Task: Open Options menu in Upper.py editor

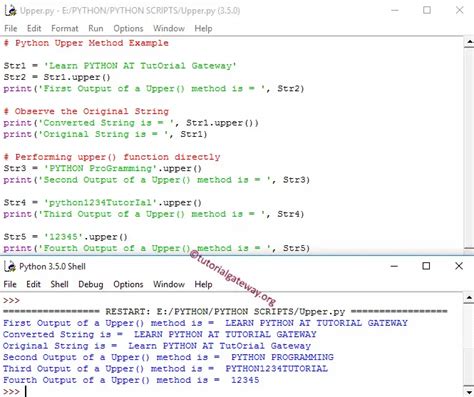Action: [x=128, y=29]
